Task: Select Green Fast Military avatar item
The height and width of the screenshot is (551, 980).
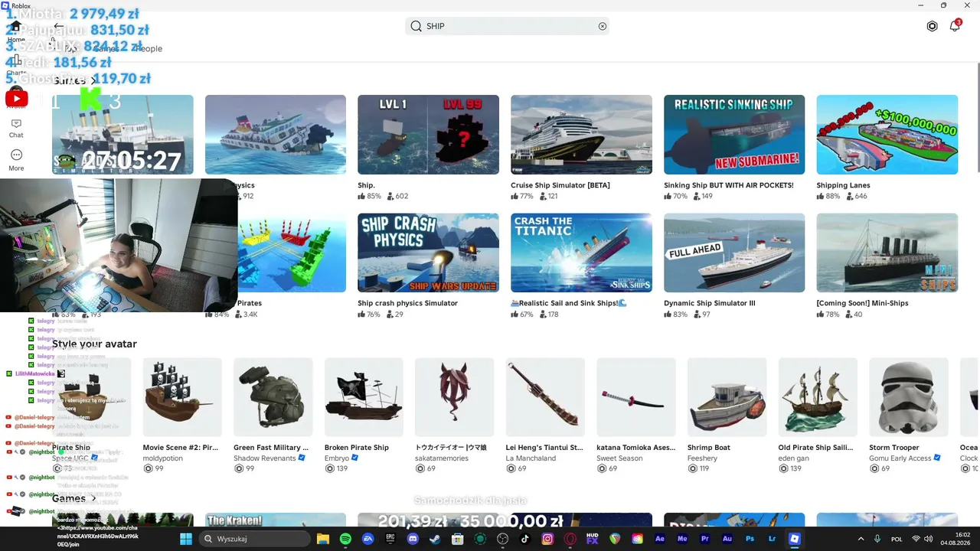Action: tap(273, 397)
